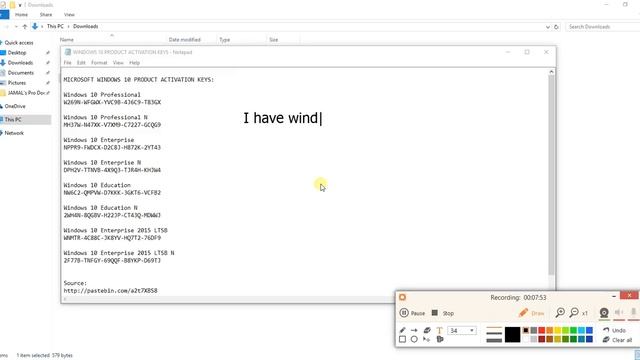Click This PC breadcrumb in address bar
640x360 pixels.
click(55, 26)
